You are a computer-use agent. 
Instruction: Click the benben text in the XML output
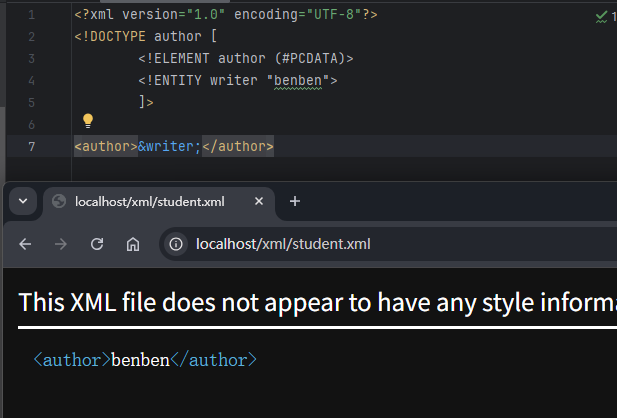click(140, 360)
